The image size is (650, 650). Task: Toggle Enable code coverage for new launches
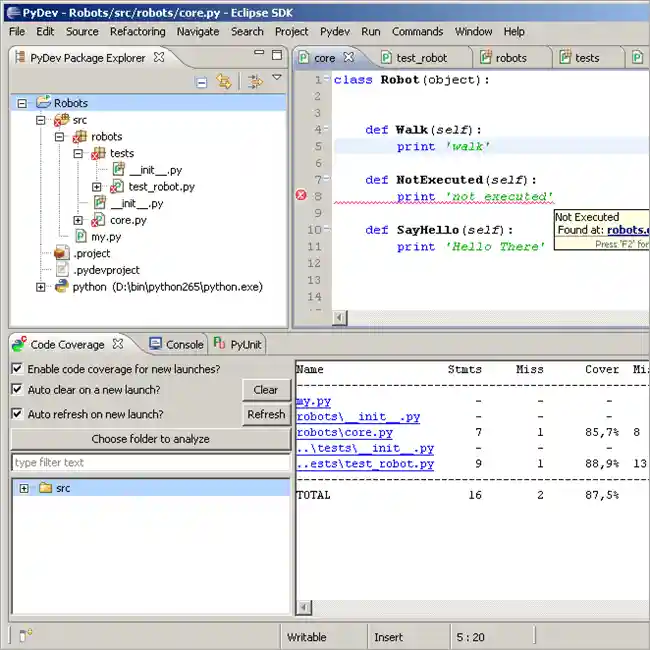click(x=17, y=369)
